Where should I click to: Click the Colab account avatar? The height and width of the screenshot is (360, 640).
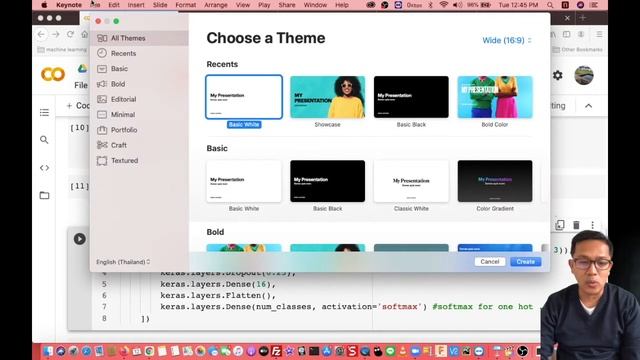point(584,75)
